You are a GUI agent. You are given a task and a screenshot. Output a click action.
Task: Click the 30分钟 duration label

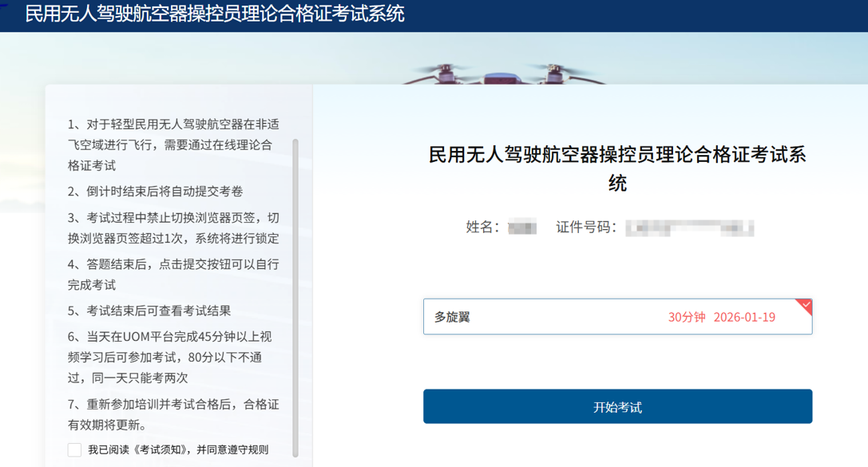tap(687, 317)
